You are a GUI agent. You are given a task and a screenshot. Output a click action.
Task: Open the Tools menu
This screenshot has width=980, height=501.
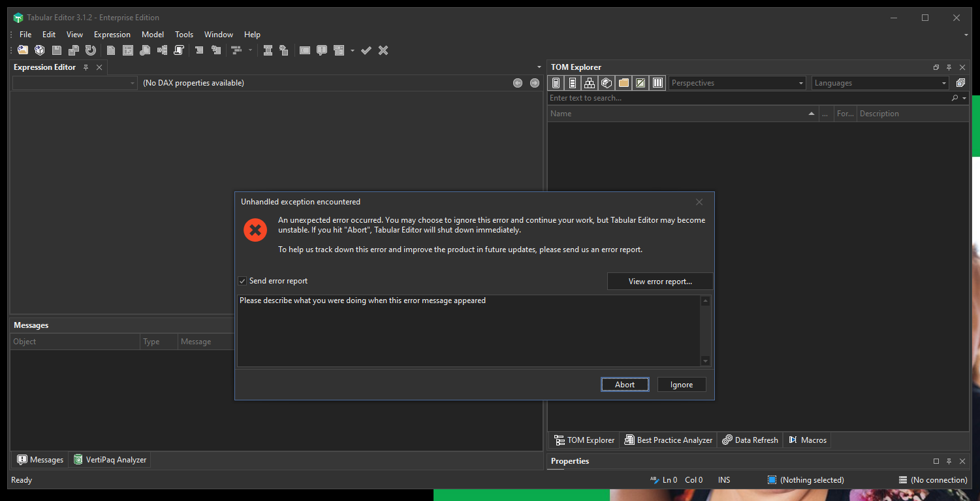point(184,35)
